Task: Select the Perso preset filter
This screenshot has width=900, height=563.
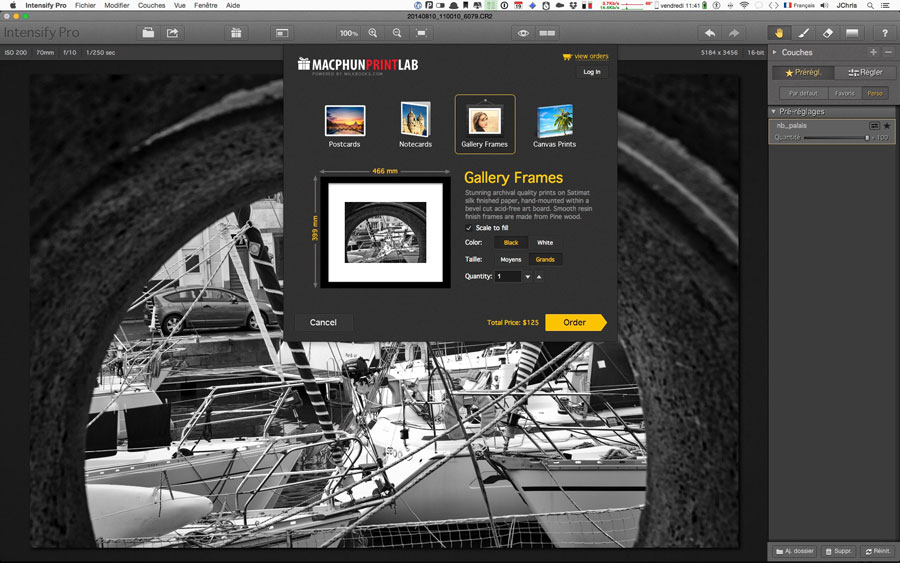Action: pyautogui.click(x=875, y=93)
